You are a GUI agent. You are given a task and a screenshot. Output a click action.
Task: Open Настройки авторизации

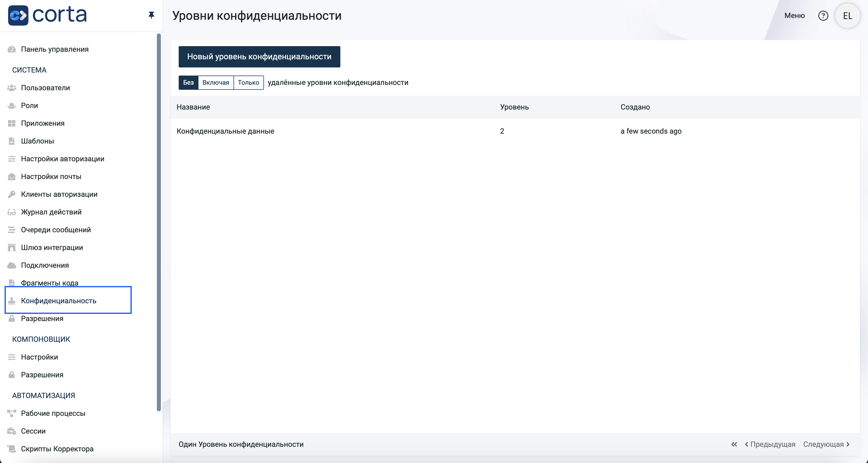(63, 159)
